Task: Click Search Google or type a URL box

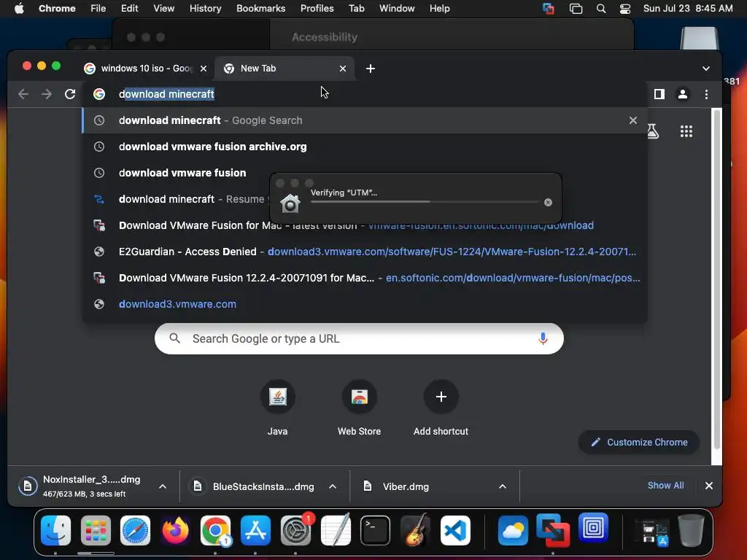Action: [x=359, y=338]
